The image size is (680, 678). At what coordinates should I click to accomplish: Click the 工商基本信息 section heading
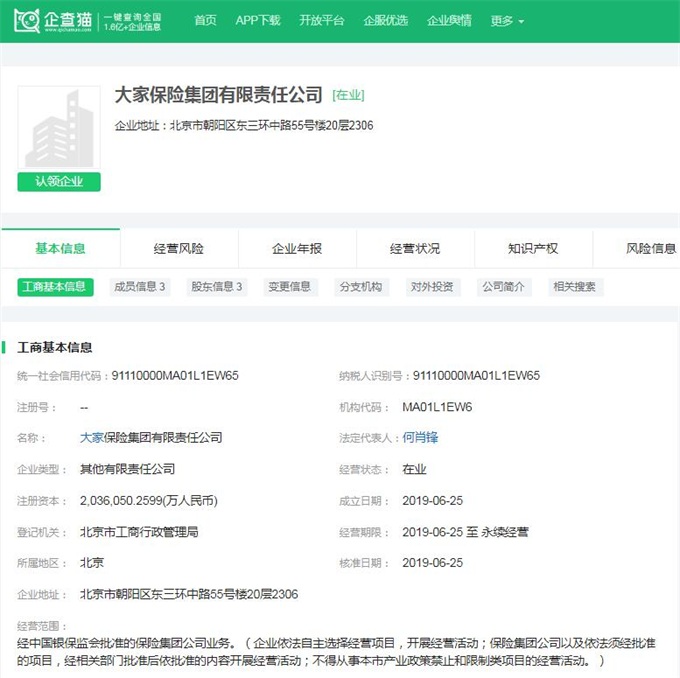55,347
